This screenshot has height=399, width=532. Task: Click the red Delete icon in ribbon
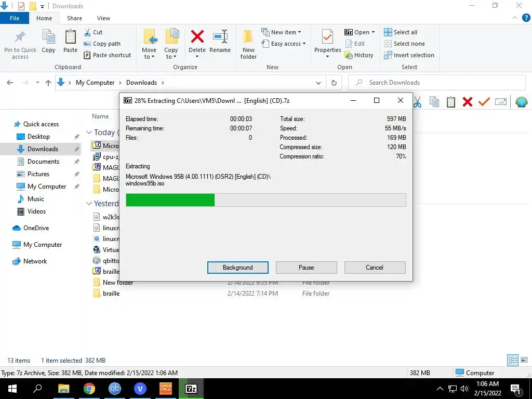(x=197, y=37)
